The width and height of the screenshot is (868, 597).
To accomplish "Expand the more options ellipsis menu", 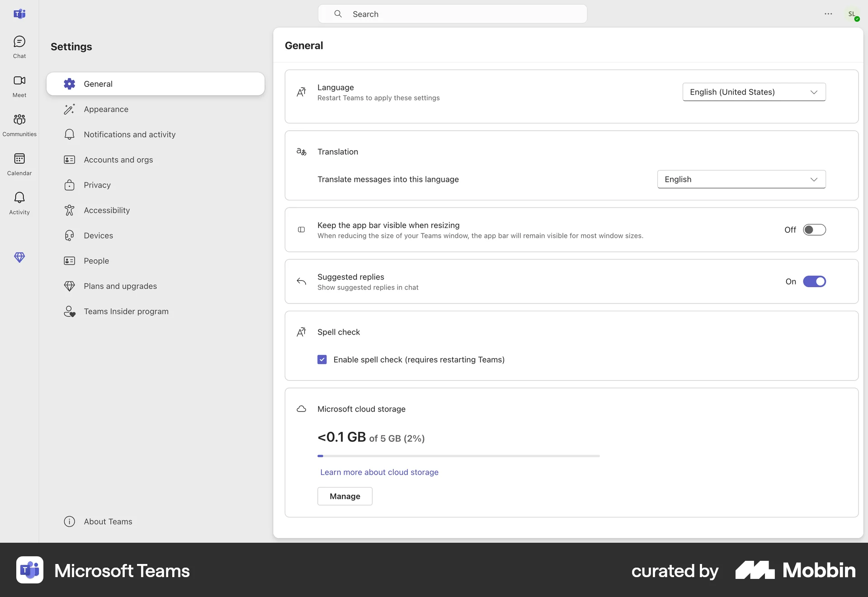I will (x=828, y=14).
